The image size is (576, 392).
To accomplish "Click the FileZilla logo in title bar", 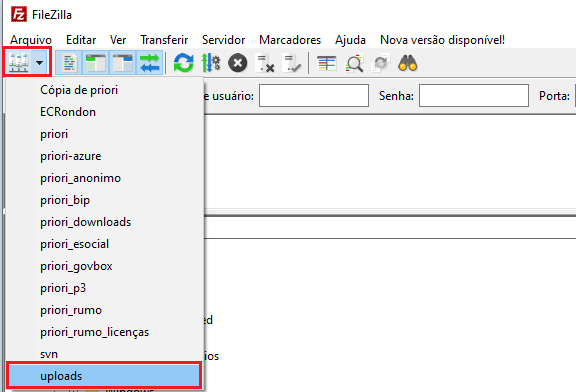I will (19, 15).
